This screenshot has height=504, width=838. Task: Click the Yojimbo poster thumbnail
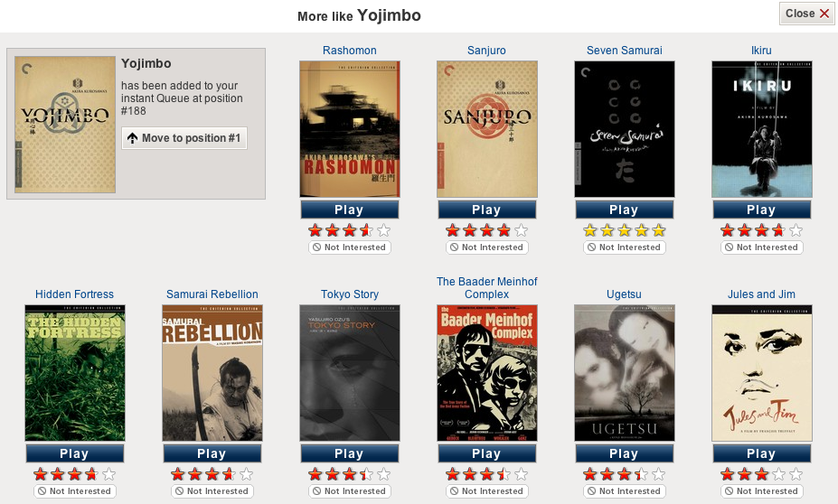tap(65, 125)
